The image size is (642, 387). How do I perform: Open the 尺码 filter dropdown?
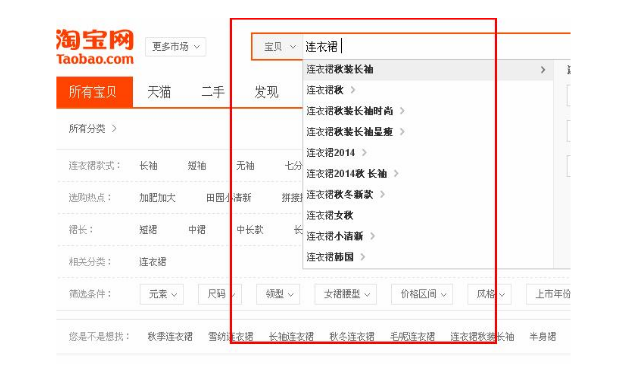[220, 294]
